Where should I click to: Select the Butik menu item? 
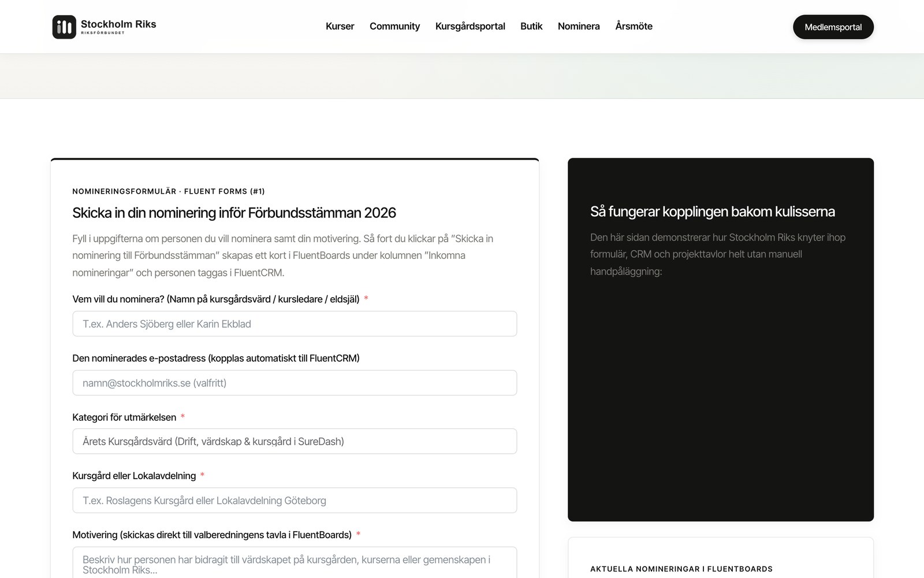[x=531, y=26]
